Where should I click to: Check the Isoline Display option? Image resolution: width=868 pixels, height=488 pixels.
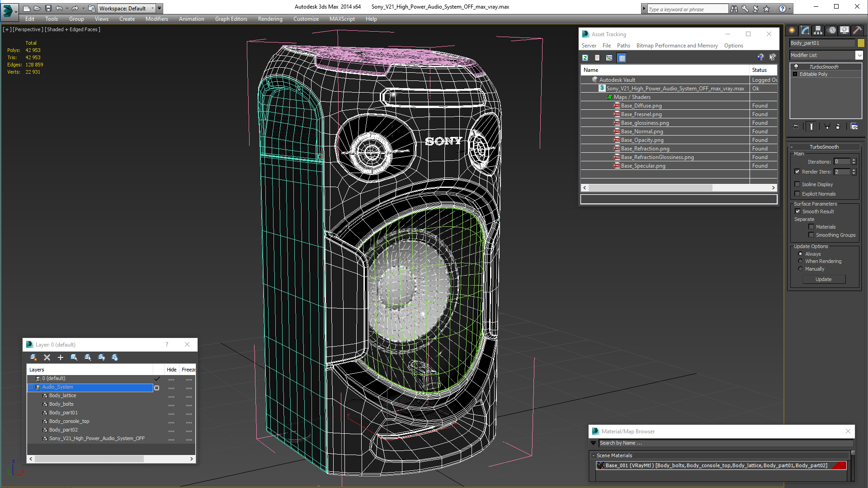pos(797,184)
